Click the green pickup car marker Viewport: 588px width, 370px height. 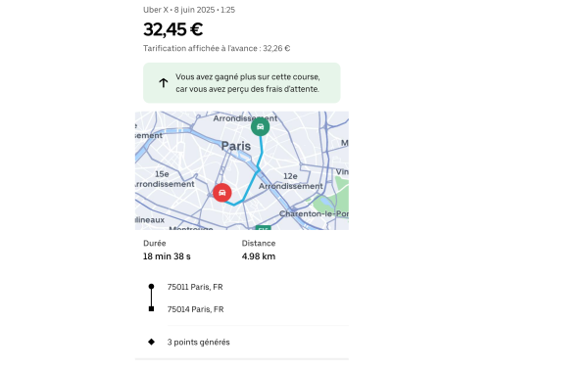pos(261,126)
